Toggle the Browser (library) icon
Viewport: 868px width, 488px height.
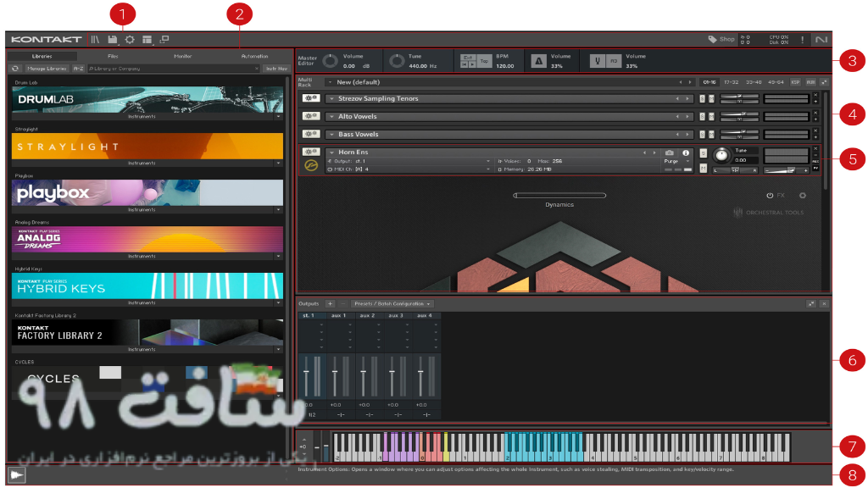point(95,39)
